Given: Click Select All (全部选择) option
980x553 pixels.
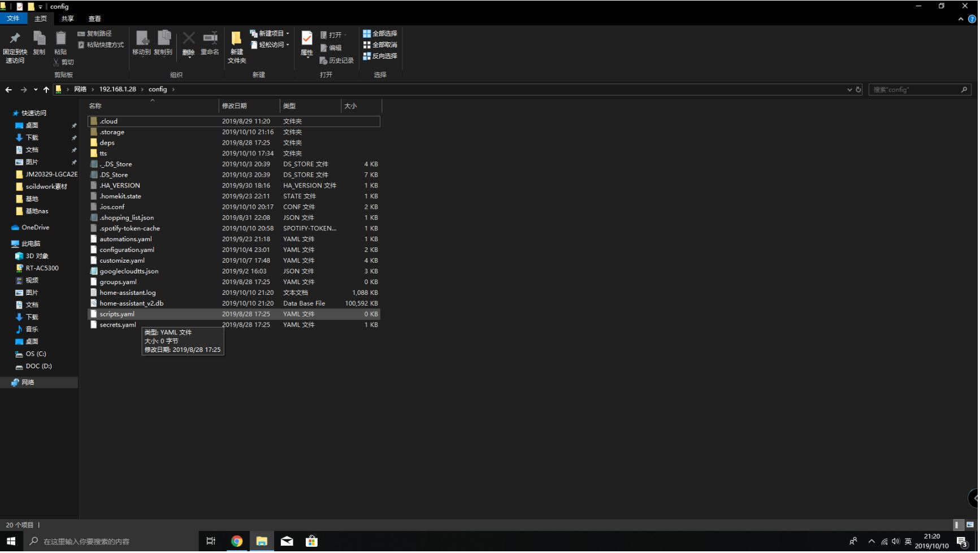Looking at the screenshot, I should point(380,34).
